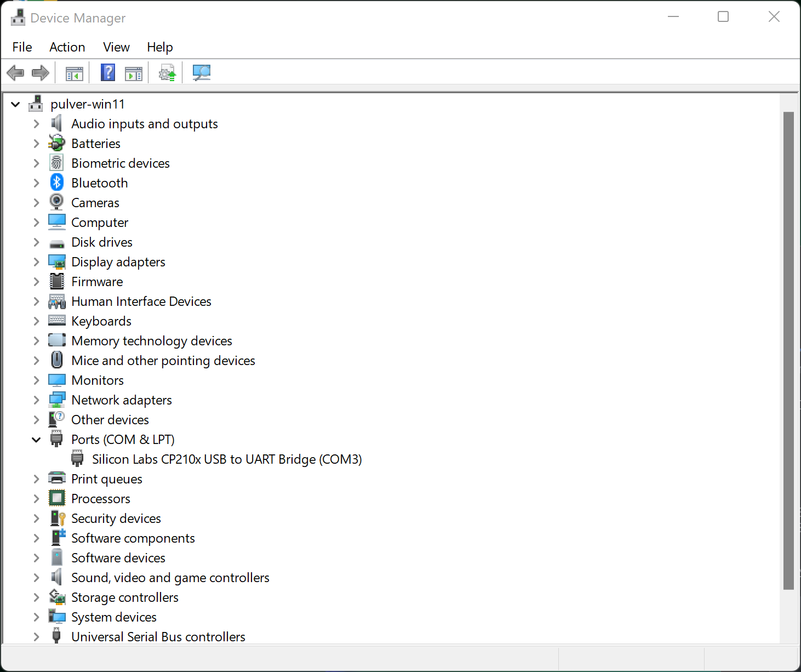Open the File menu
This screenshot has height=672, width=801.
click(x=22, y=47)
